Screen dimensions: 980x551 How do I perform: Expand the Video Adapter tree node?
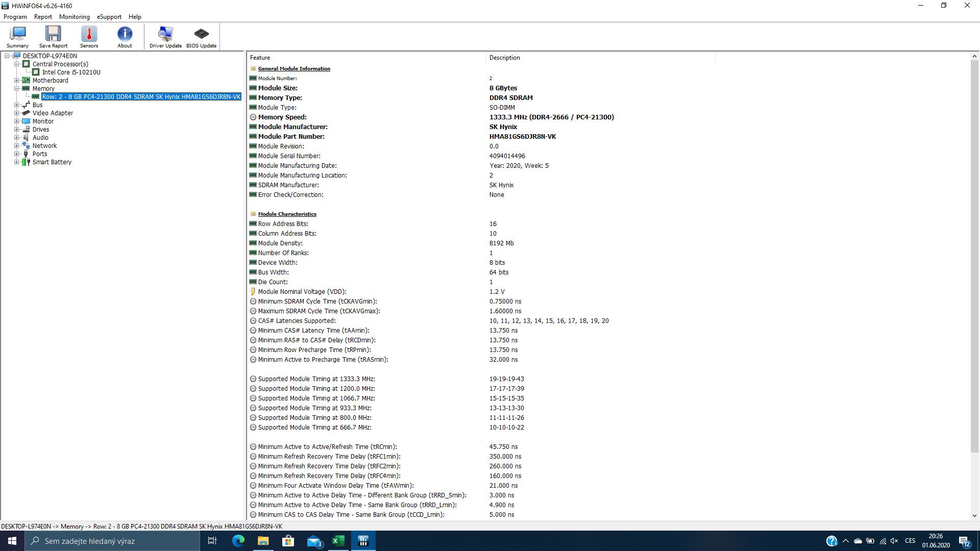point(16,113)
